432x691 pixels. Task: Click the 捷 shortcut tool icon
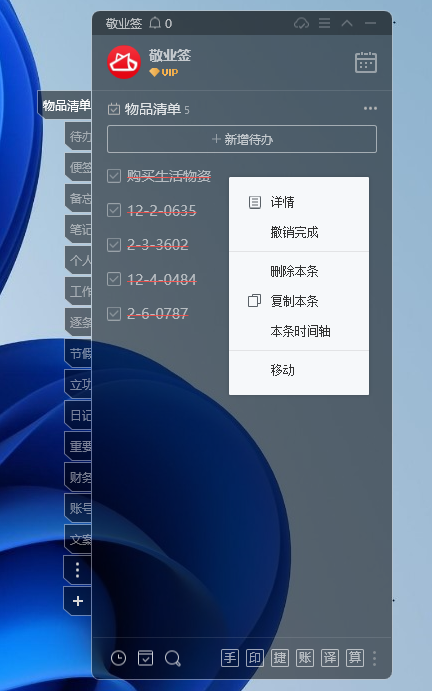280,658
